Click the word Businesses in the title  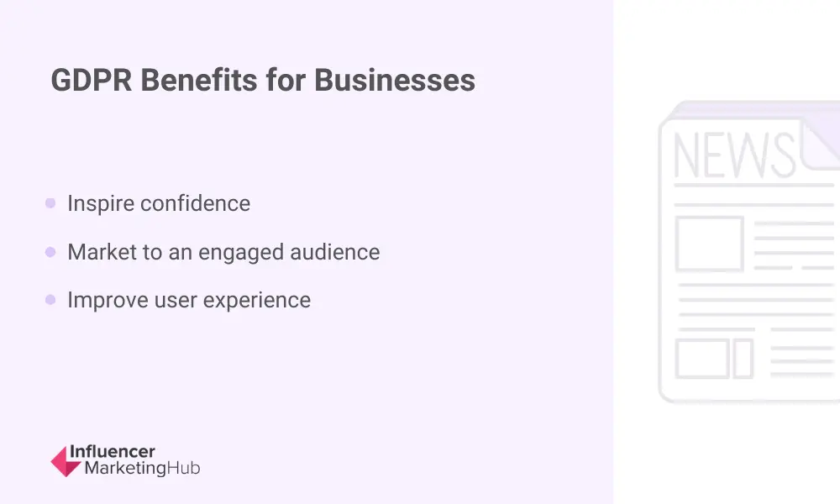coord(395,81)
